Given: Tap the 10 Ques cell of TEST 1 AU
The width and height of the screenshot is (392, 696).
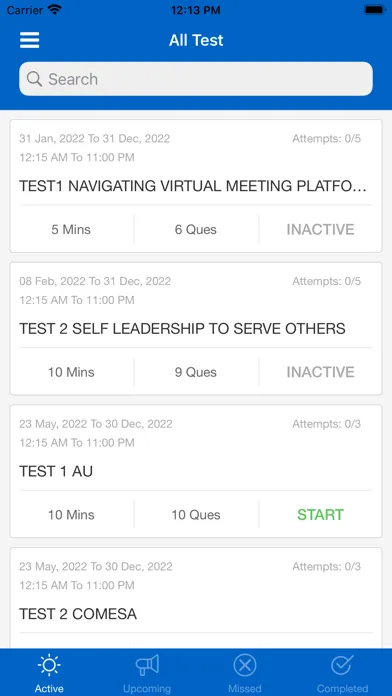Looking at the screenshot, I should pos(196,514).
